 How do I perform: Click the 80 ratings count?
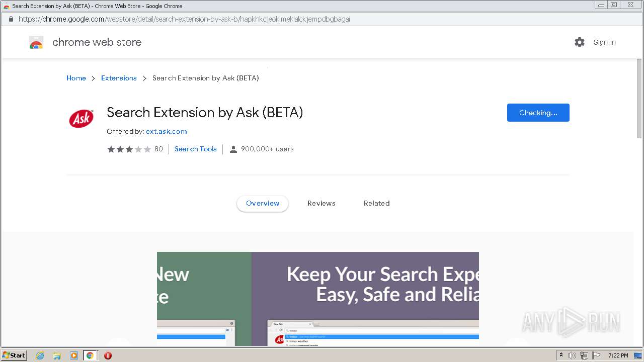coord(158,149)
